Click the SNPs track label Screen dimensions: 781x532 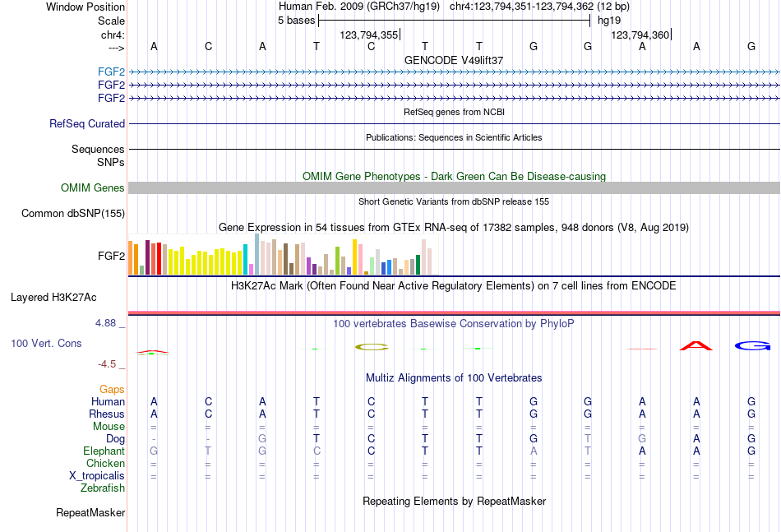tap(111, 162)
